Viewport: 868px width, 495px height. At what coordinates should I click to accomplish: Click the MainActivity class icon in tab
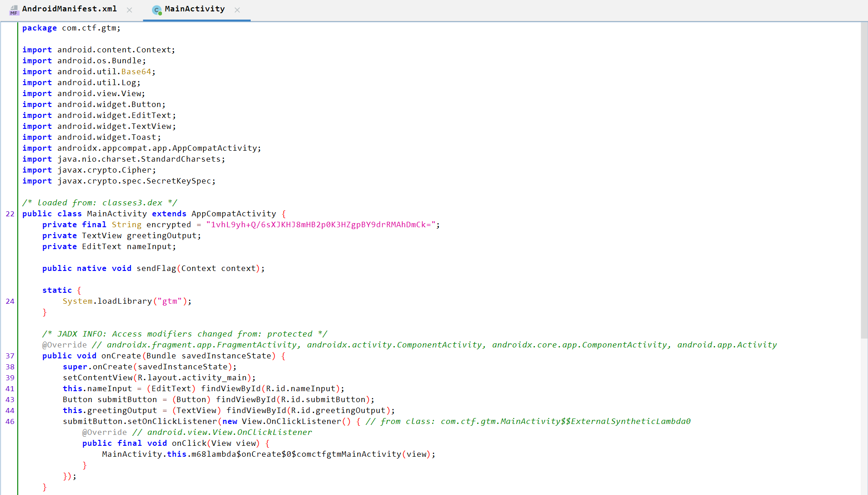point(157,10)
